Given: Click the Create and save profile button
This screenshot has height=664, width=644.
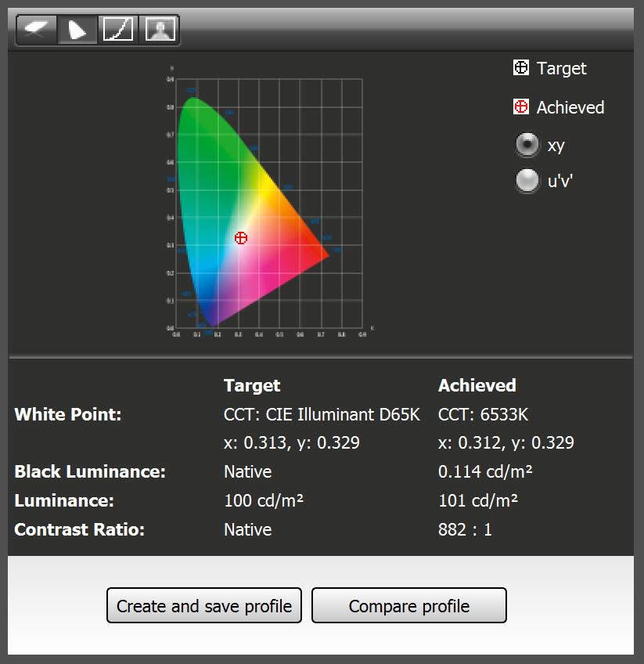Looking at the screenshot, I should click(204, 605).
